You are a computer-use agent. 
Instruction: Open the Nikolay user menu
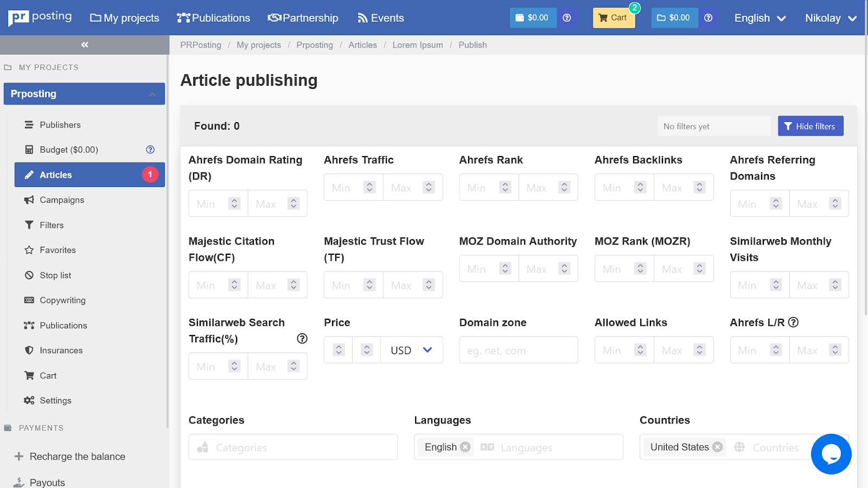830,18
